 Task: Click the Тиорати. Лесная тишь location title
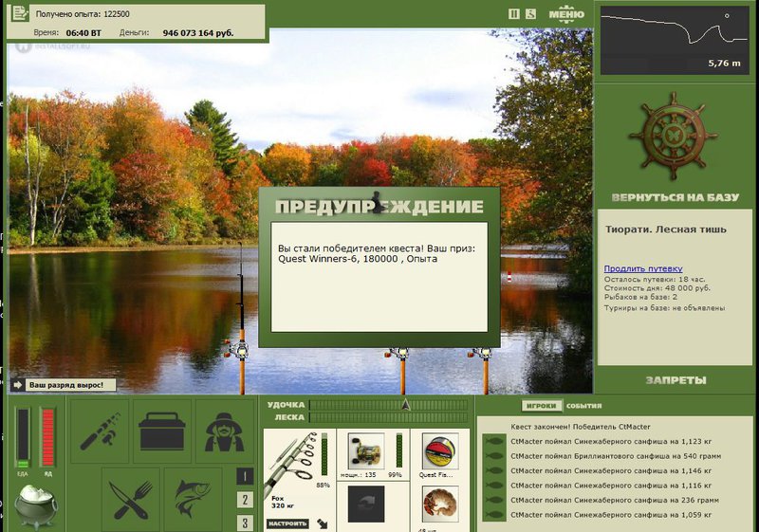click(x=666, y=229)
